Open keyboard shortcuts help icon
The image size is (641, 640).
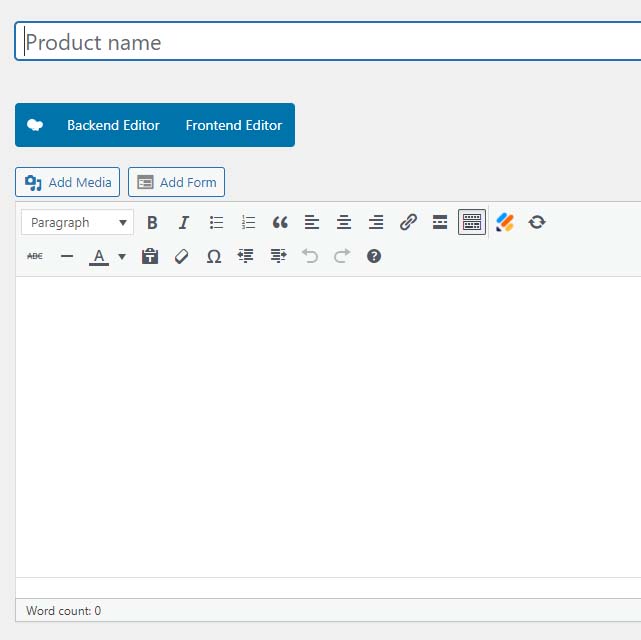374,257
